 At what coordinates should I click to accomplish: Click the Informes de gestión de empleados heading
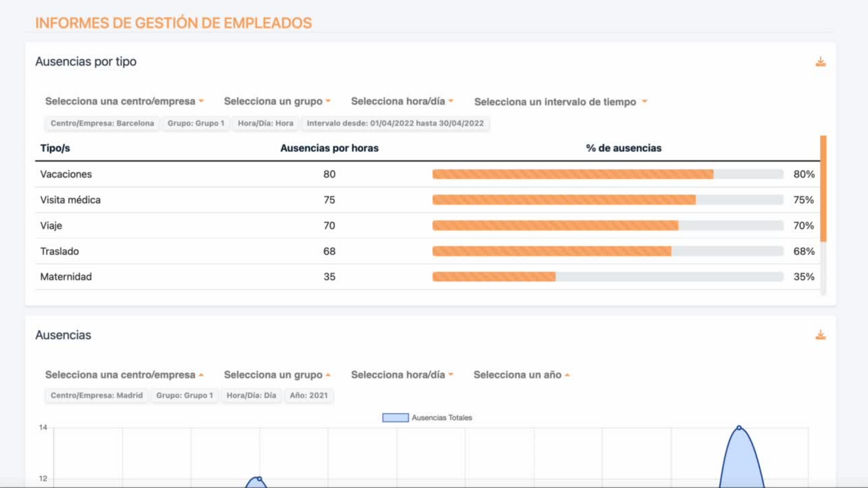tap(174, 23)
